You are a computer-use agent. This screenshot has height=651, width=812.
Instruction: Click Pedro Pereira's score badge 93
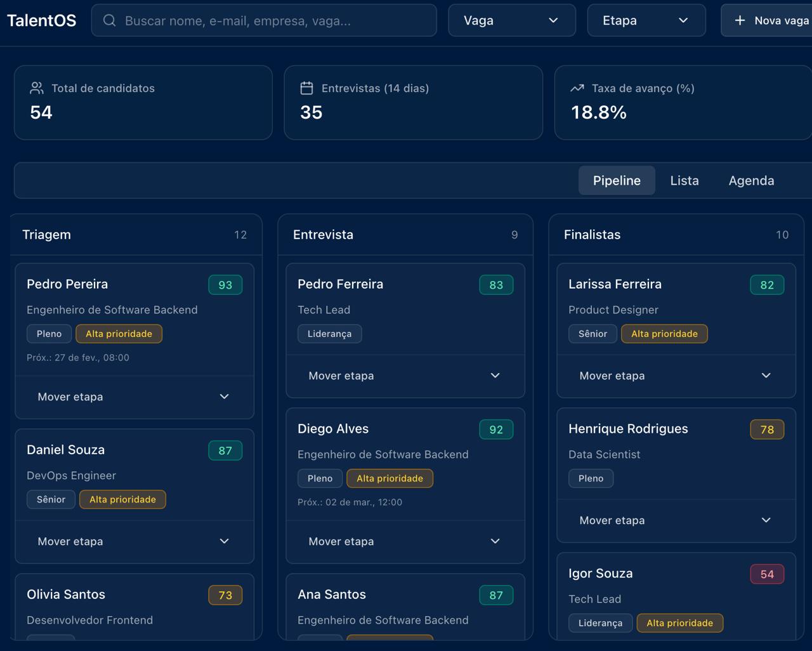click(225, 285)
